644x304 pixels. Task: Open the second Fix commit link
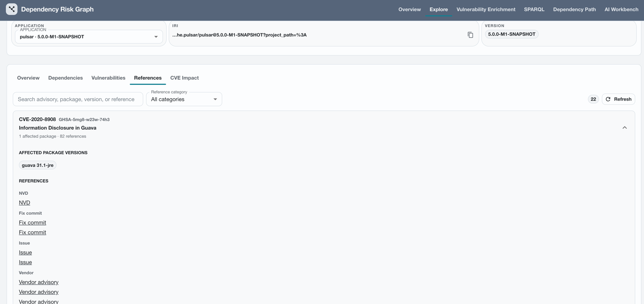tap(32, 232)
